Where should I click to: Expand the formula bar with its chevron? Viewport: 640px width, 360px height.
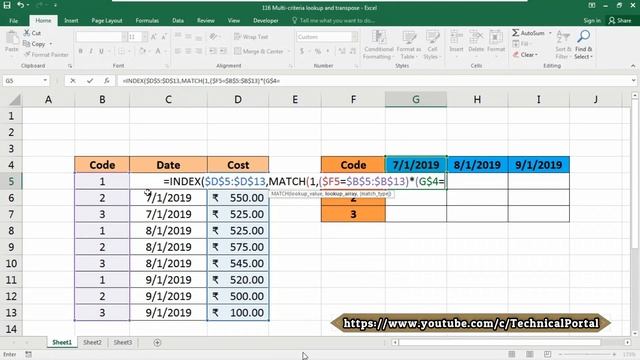point(633,81)
